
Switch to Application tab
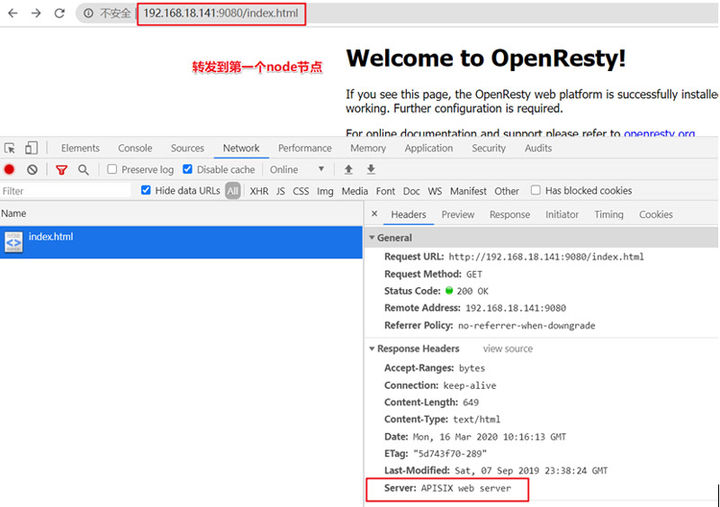[429, 148]
